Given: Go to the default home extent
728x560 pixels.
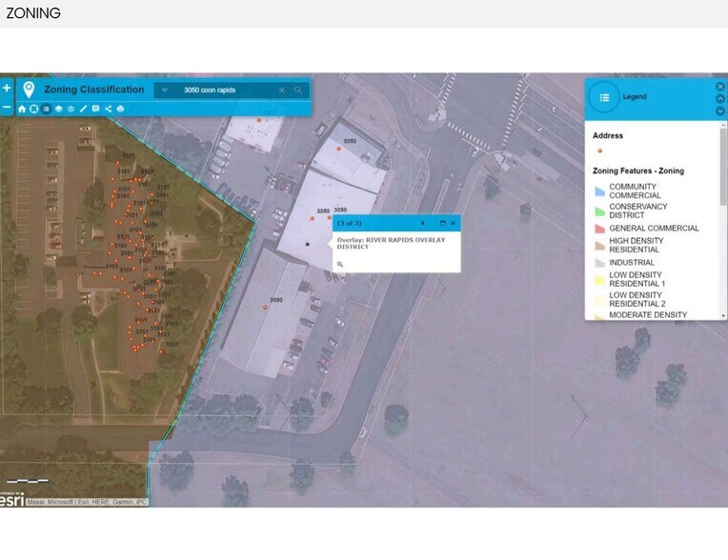Looking at the screenshot, I should pos(22,109).
